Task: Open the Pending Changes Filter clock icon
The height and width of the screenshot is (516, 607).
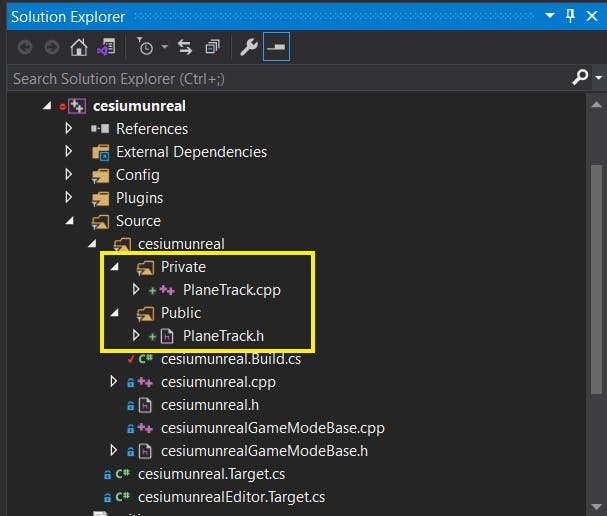Action: [146, 46]
